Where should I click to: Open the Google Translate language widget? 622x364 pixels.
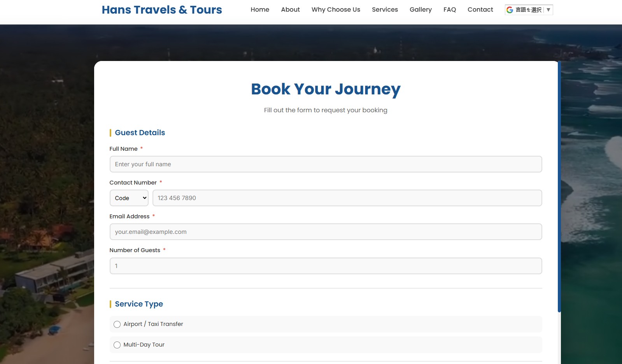529,10
